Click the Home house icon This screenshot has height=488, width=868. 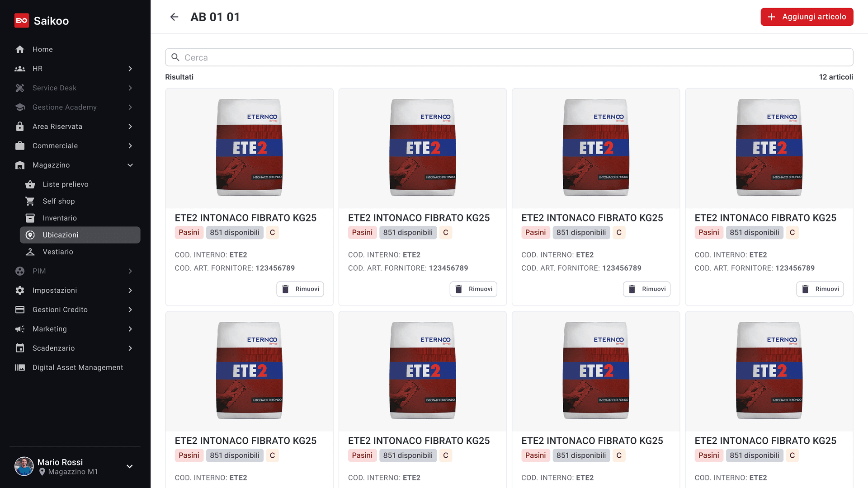tap(20, 49)
